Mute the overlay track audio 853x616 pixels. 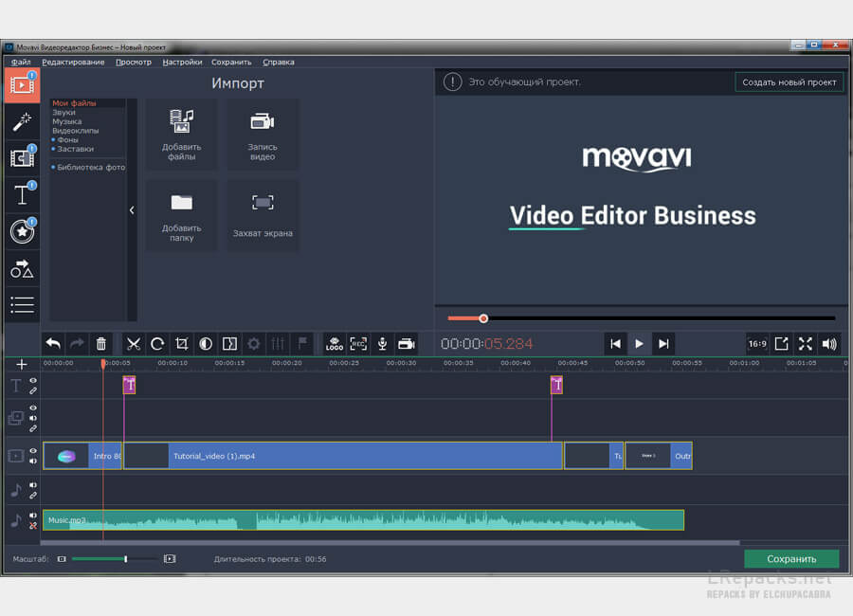[33, 418]
